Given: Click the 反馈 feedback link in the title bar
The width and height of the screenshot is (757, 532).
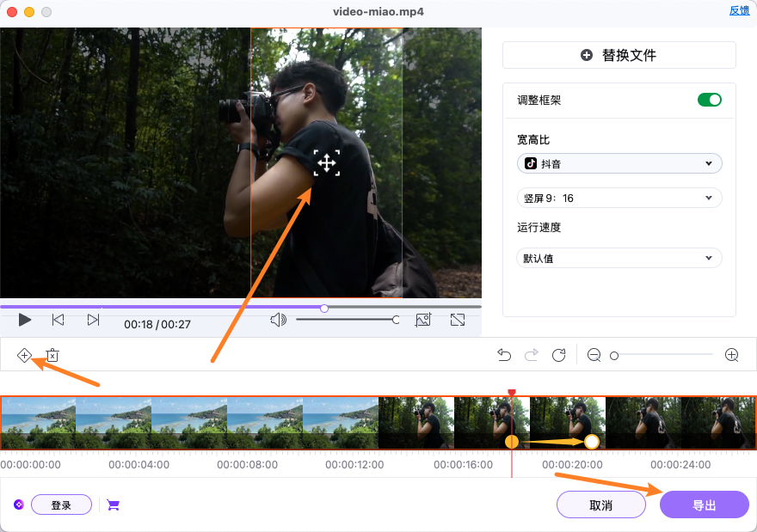Looking at the screenshot, I should click(739, 10).
